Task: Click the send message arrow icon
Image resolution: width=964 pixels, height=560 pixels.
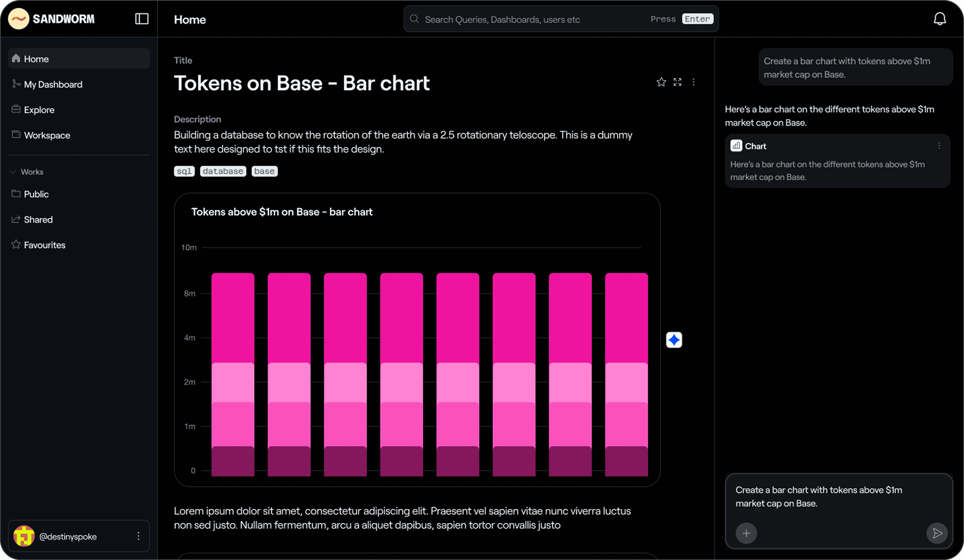Action: (937, 533)
